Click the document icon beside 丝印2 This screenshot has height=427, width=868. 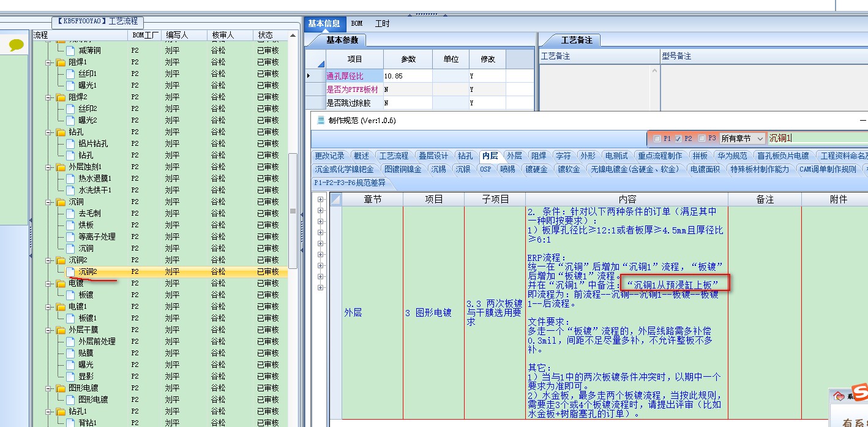(70, 108)
